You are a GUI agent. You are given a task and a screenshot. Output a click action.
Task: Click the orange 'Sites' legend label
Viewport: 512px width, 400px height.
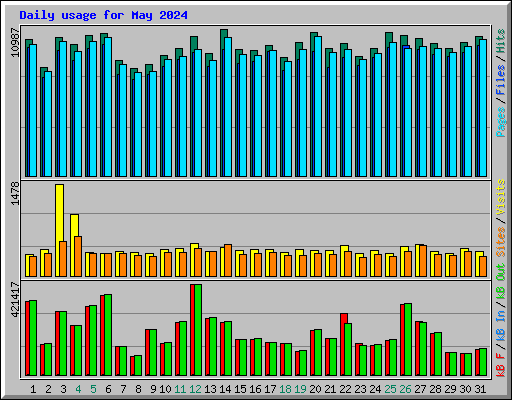point(501,242)
